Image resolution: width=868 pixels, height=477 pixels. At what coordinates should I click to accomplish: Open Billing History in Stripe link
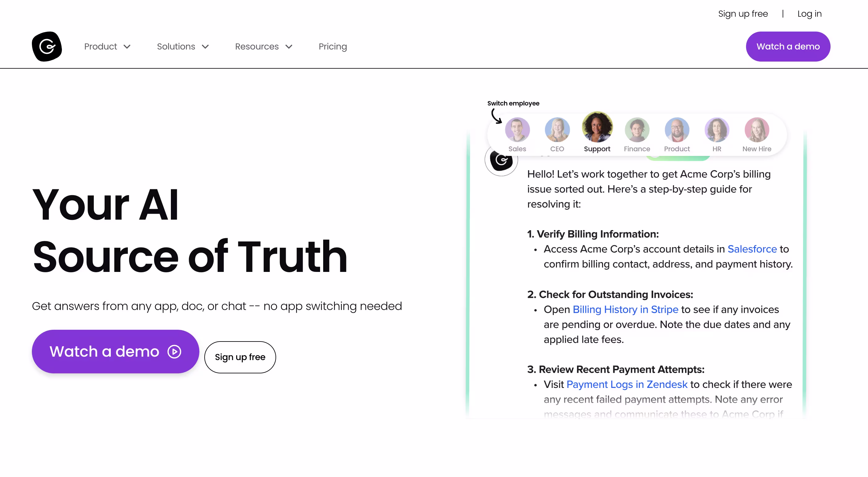(625, 309)
